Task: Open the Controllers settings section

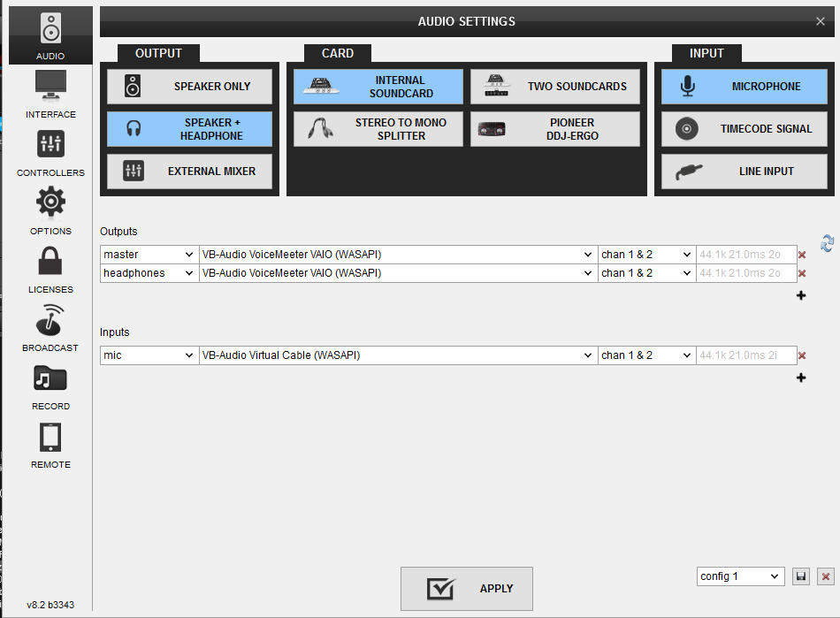Action: 50,153
